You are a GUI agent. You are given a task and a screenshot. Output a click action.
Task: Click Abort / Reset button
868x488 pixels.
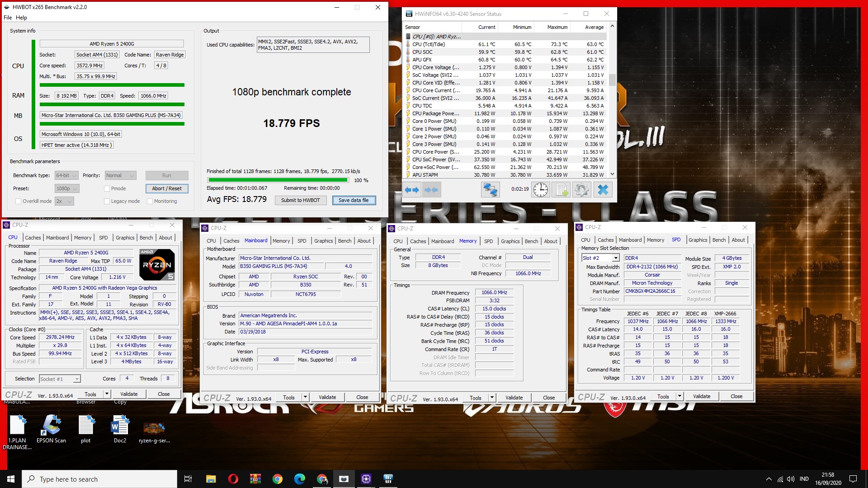(x=167, y=188)
